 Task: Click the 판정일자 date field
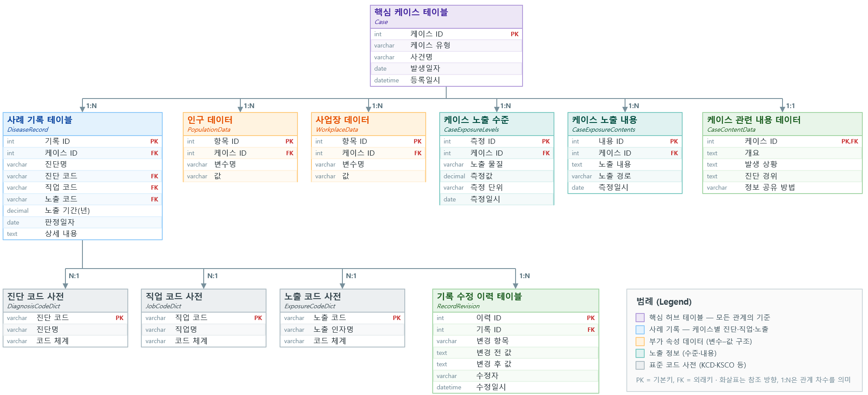point(82,222)
